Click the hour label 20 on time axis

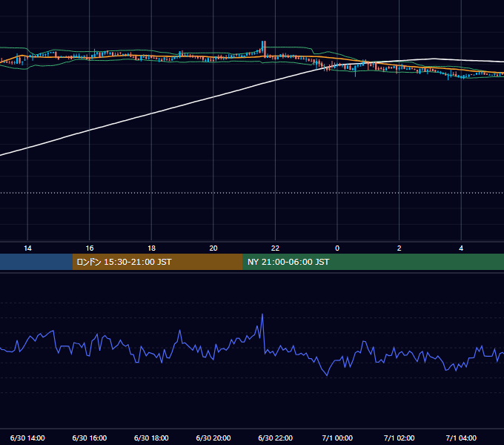tap(213, 248)
